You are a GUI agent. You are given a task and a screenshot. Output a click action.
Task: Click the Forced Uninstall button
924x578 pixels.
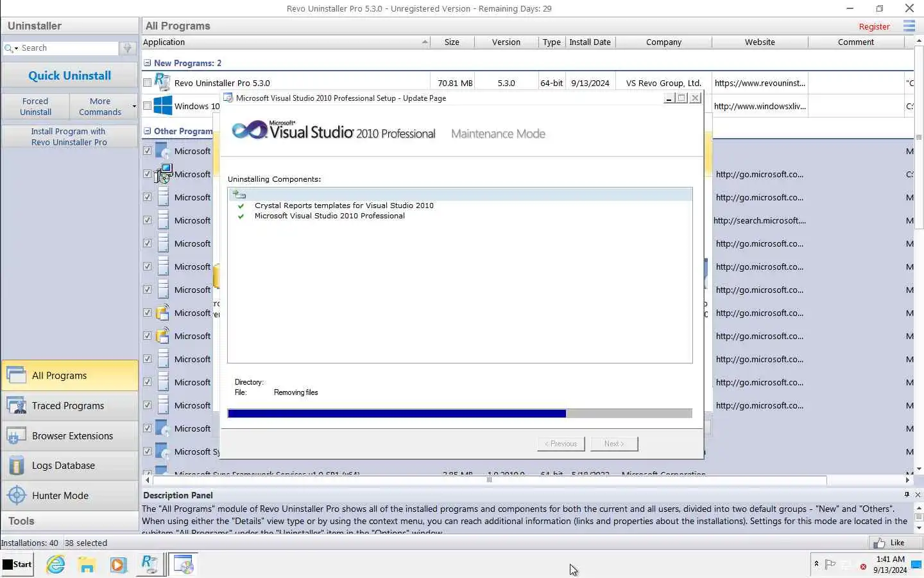pyautogui.click(x=35, y=106)
